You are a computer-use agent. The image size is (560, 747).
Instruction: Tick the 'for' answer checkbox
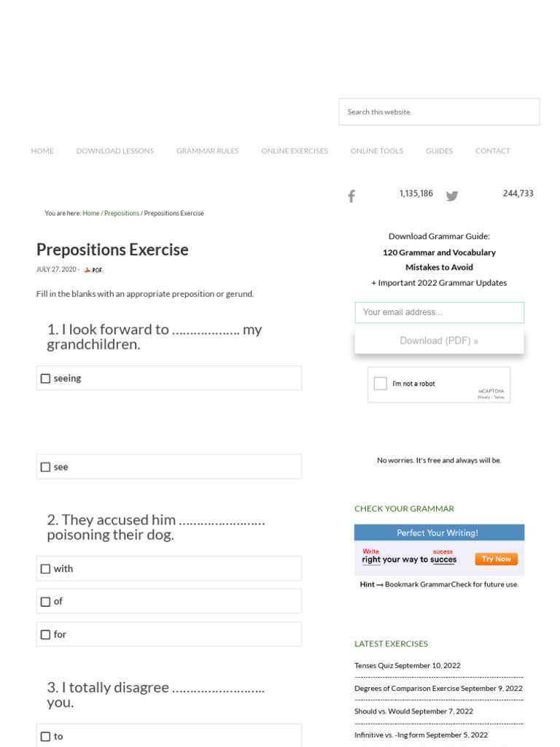(46, 635)
